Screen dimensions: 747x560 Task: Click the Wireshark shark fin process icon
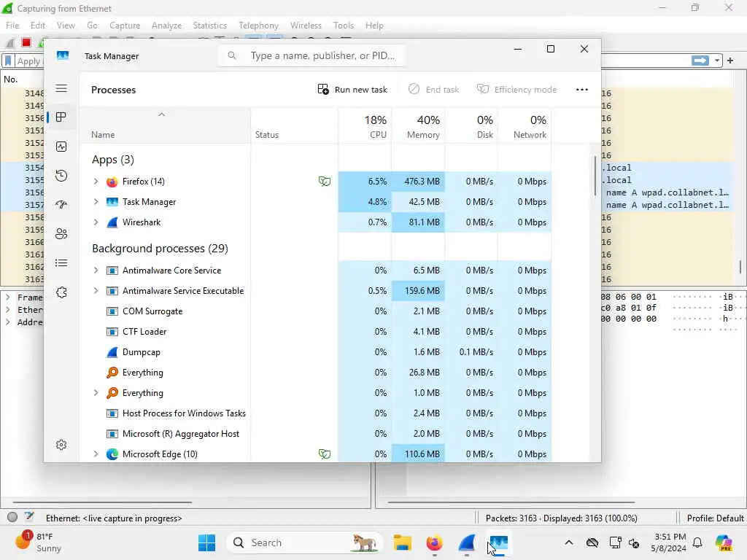112,222
